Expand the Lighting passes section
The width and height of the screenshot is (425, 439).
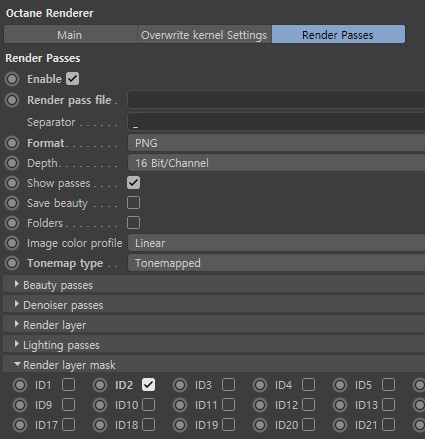coord(214,345)
